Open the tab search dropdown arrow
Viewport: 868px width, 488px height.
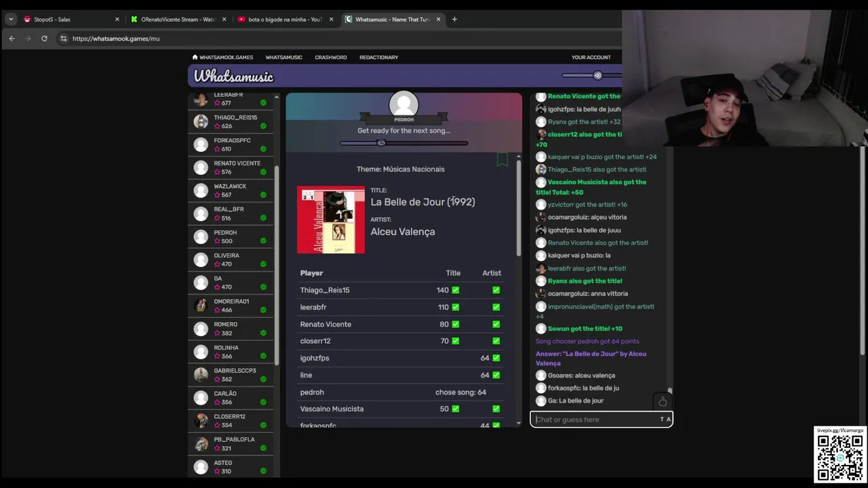pyautogui.click(x=11, y=19)
